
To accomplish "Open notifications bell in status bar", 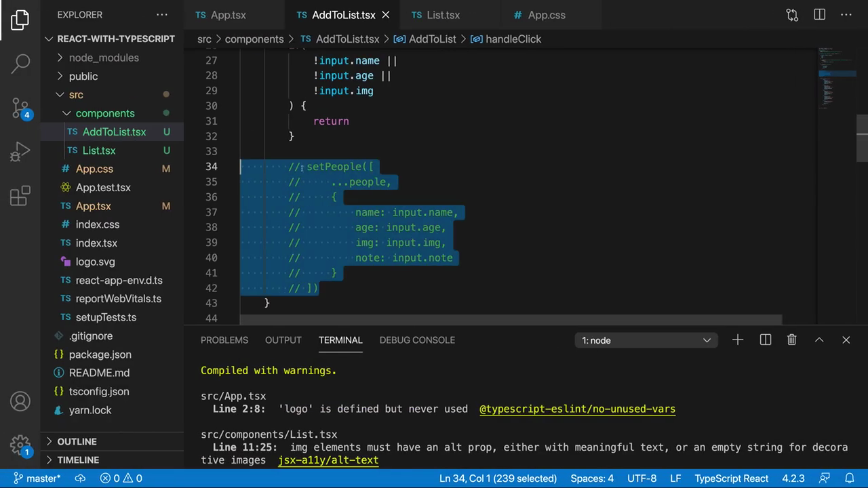I will (x=850, y=479).
